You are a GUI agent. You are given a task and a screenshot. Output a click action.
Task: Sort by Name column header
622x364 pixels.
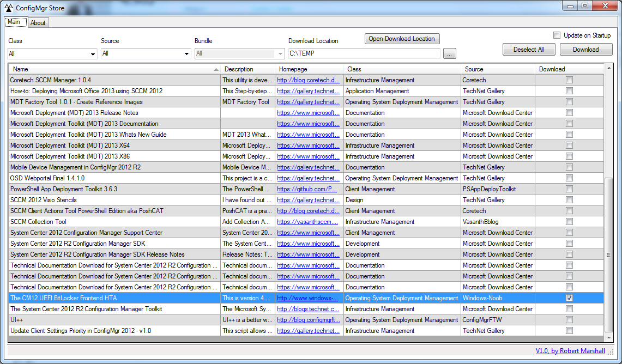pos(114,69)
